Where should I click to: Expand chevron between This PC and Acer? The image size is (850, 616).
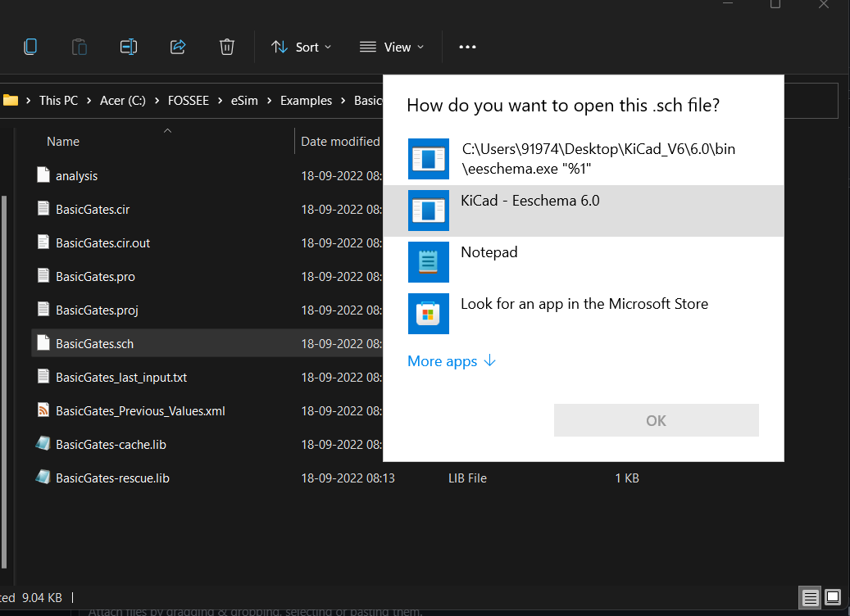coord(89,100)
